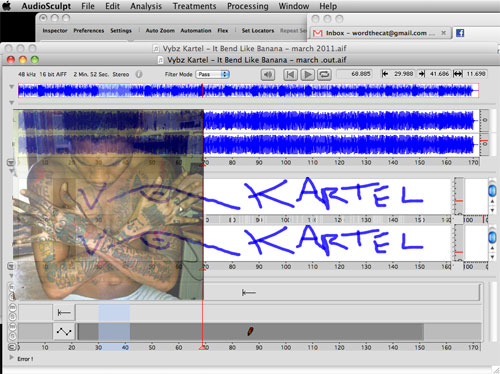Open the Help menu

pos(328,6)
